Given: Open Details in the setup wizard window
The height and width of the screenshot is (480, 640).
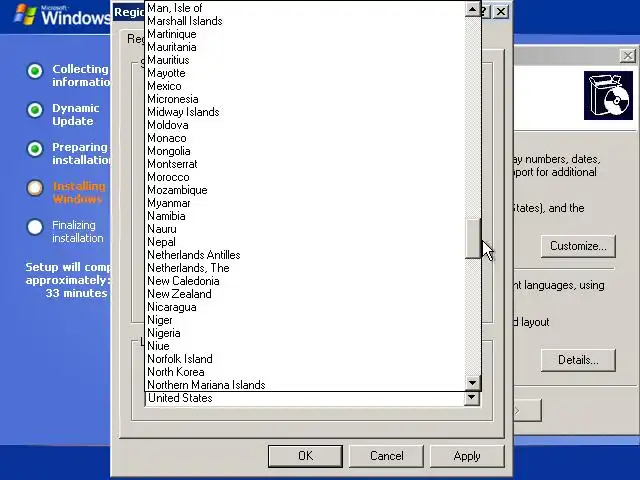Looking at the screenshot, I should (578, 360).
